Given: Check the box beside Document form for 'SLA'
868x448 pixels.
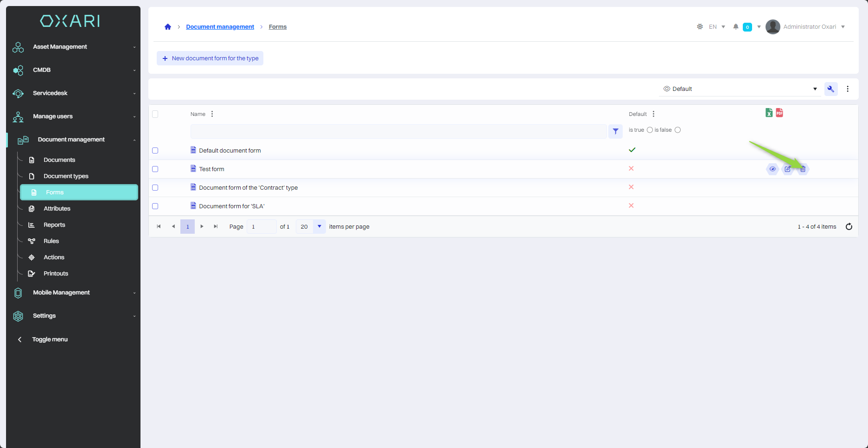Looking at the screenshot, I should click(155, 206).
